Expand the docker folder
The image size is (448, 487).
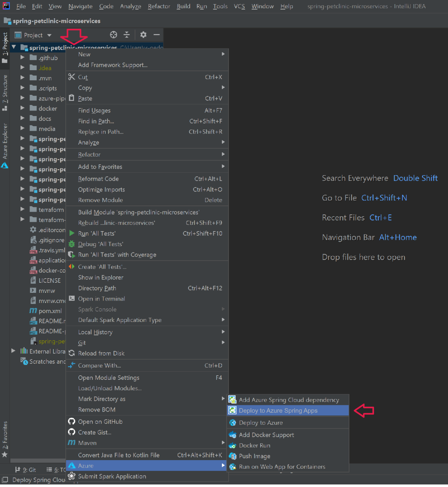[x=22, y=108]
